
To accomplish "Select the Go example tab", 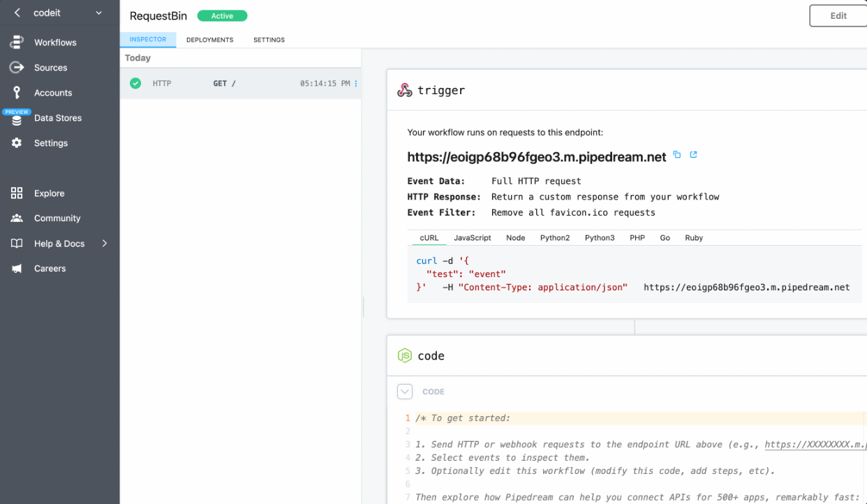I will (665, 238).
